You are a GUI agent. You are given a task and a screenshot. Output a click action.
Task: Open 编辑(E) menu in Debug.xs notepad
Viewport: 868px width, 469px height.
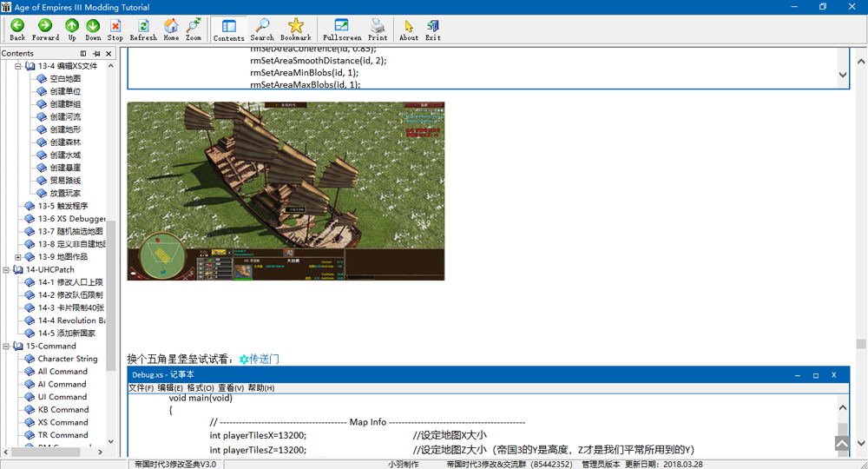(x=170, y=388)
